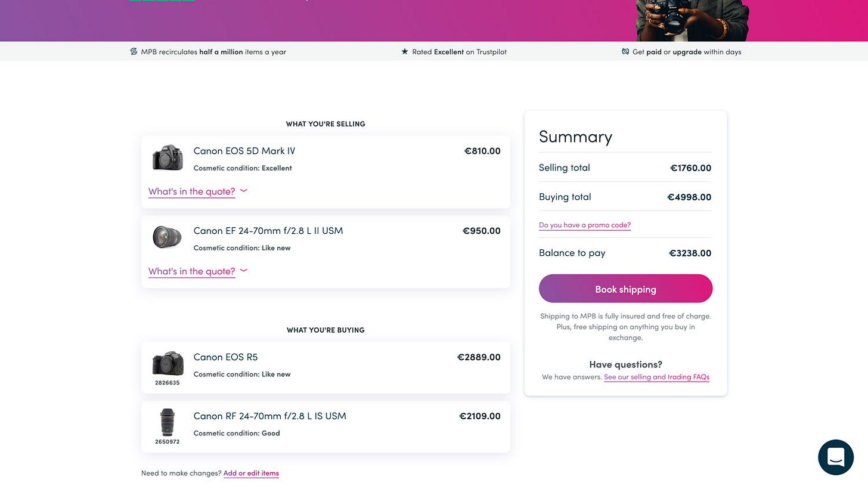Viewport: 868px width, 489px height.
Task: Click the €2889.00 price
Action: [x=479, y=357]
